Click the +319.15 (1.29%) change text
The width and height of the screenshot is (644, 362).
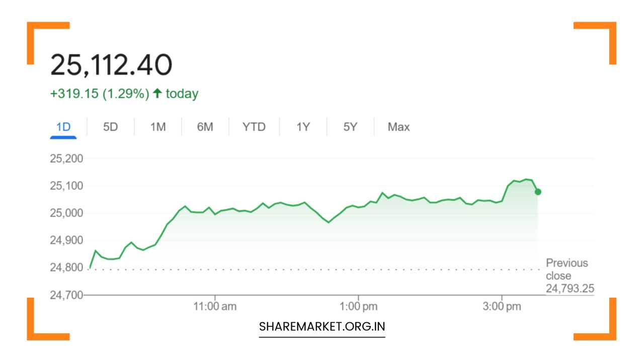(99, 93)
